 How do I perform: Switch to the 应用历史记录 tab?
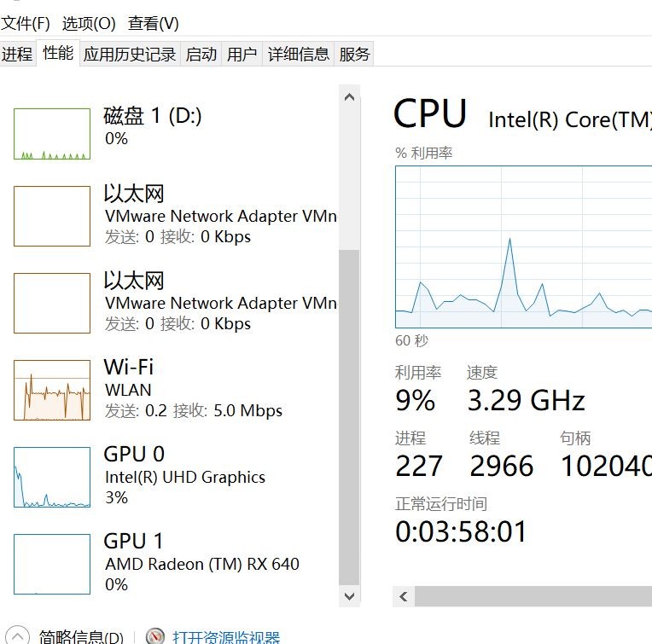pos(130,55)
